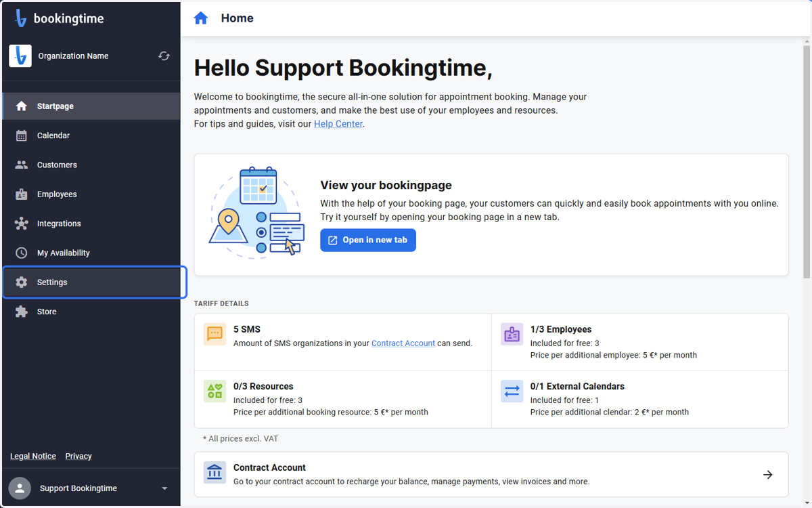Select Settings in the sidebar menu
Viewport: 812px width, 508px height.
tap(95, 282)
